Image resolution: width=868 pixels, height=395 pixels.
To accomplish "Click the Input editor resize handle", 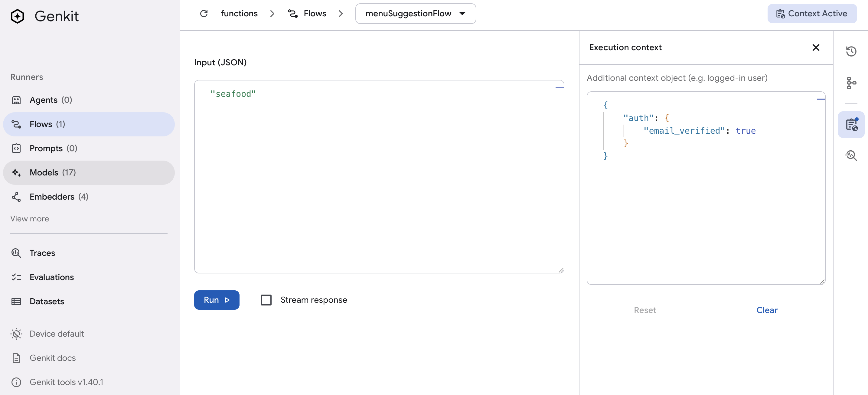I will click(561, 270).
